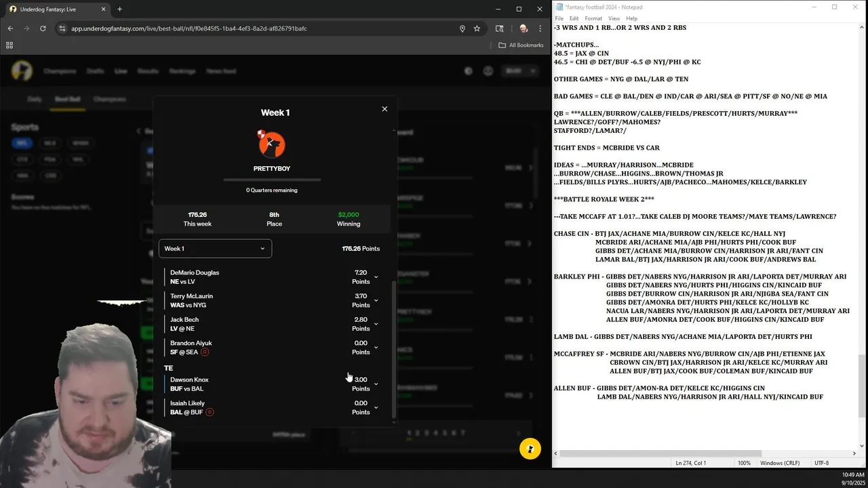Expand Isaiah Likely points chevron
Screen dimensions: 868x488
[x=376, y=407]
